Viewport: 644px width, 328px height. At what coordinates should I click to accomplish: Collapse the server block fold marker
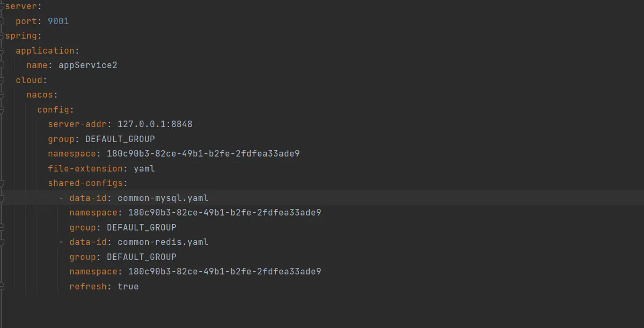[x=2, y=6]
